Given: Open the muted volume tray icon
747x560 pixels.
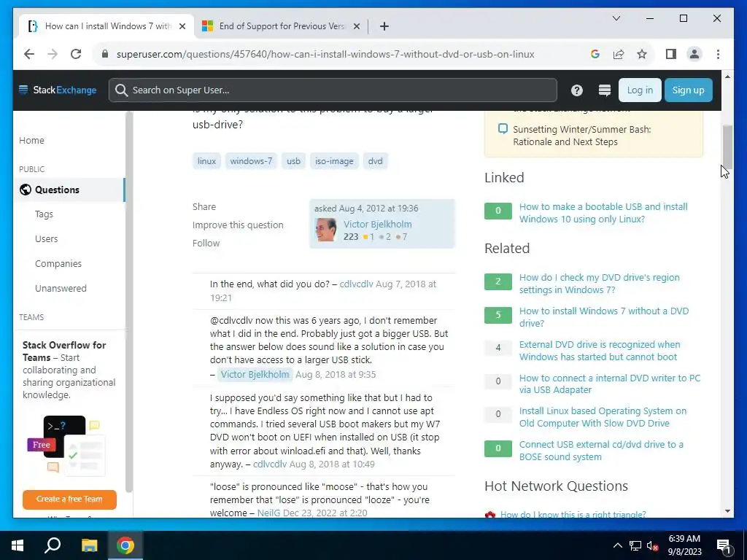Looking at the screenshot, I should [652, 545].
